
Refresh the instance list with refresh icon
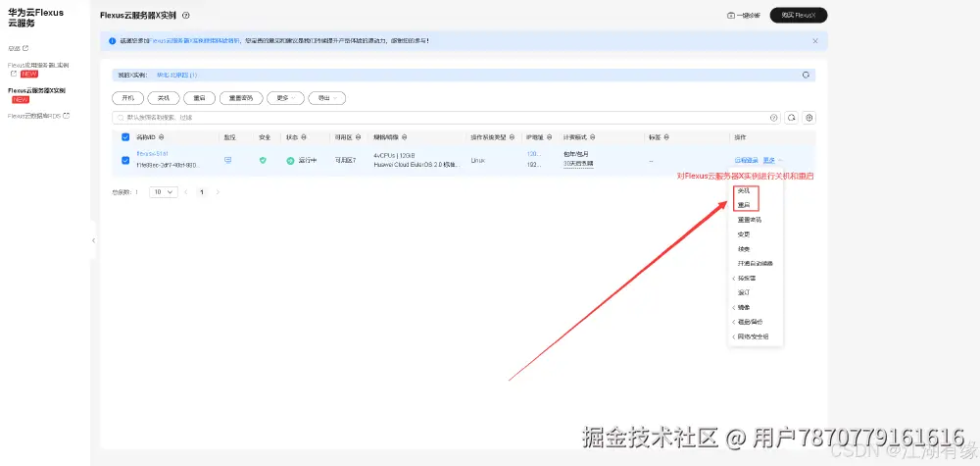[791, 118]
